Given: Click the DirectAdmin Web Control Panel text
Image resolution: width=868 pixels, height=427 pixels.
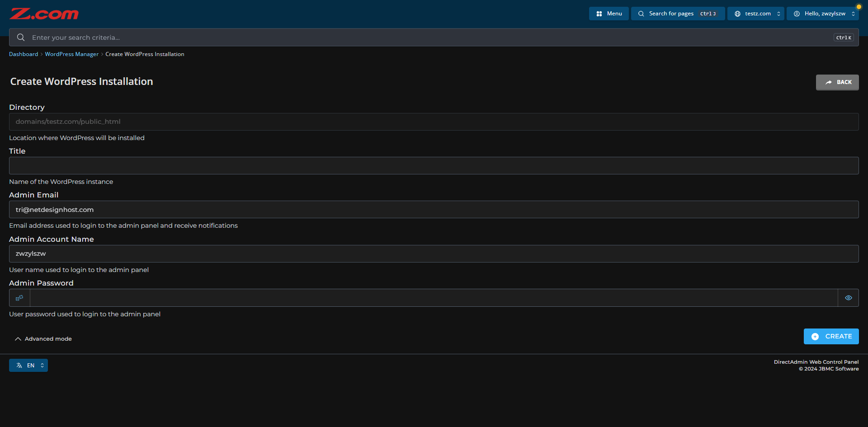Looking at the screenshot, I should tap(816, 362).
